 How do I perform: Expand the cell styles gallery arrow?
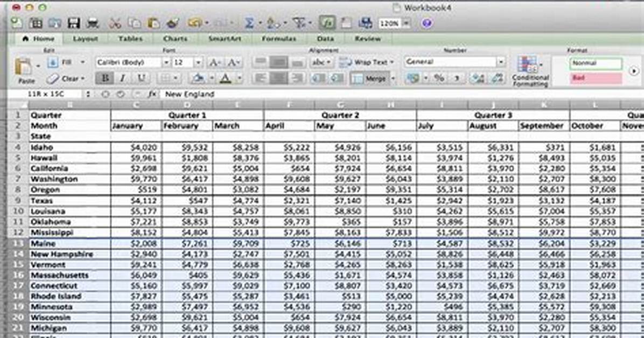tap(633, 71)
